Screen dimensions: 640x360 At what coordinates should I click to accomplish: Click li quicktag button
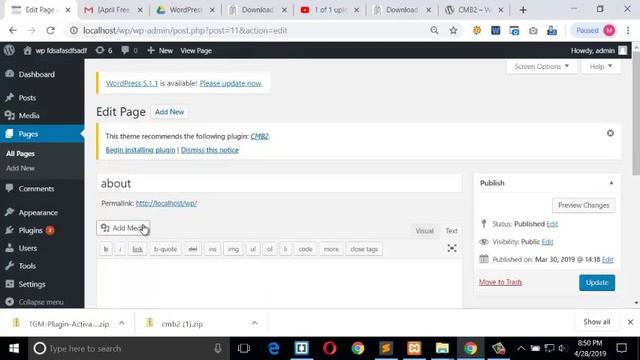pos(285,249)
